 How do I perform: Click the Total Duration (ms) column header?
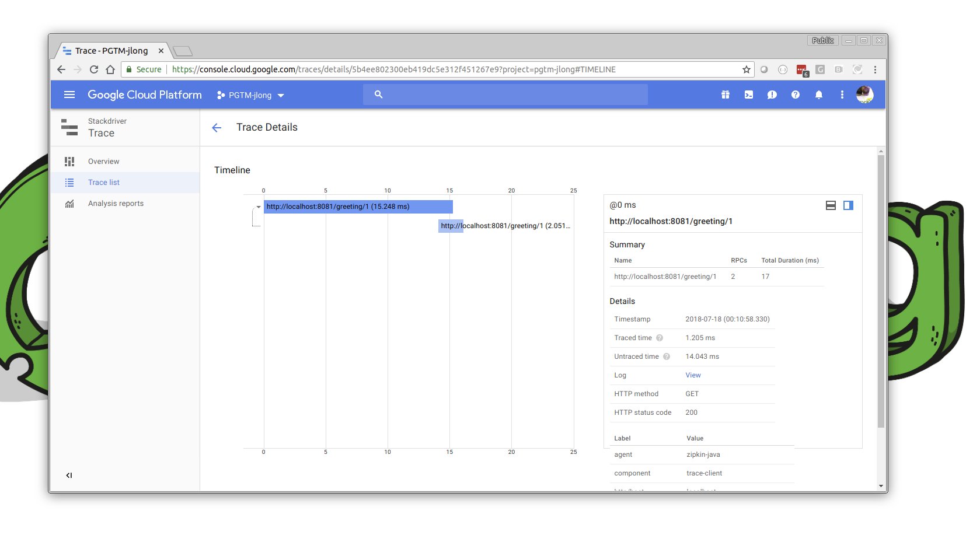(790, 260)
